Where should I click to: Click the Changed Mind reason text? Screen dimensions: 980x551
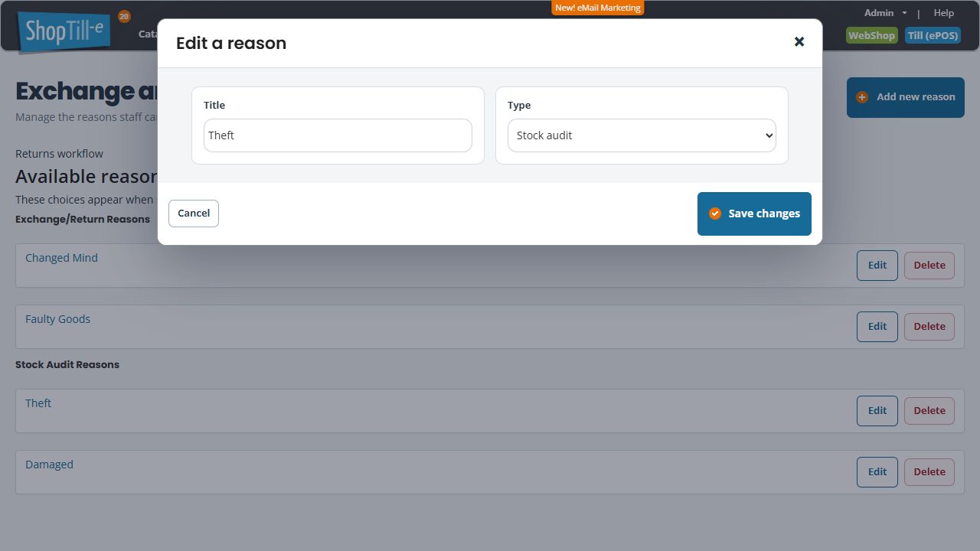pyautogui.click(x=61, y=258)
